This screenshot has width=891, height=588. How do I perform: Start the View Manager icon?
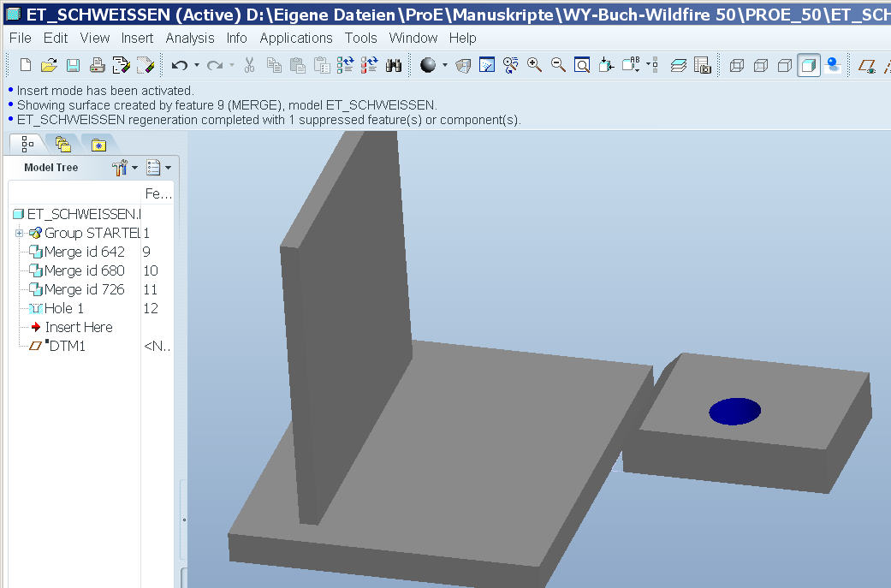[x=703, y=65]
